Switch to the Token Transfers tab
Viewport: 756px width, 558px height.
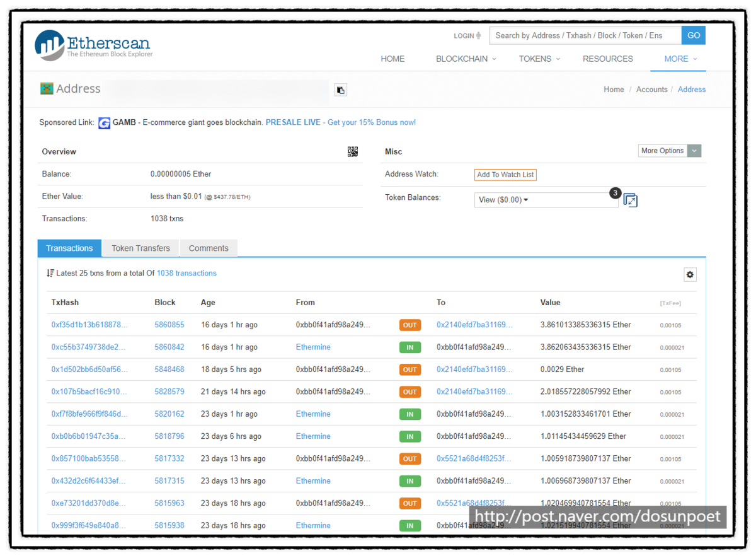click(x=141, y=248)
